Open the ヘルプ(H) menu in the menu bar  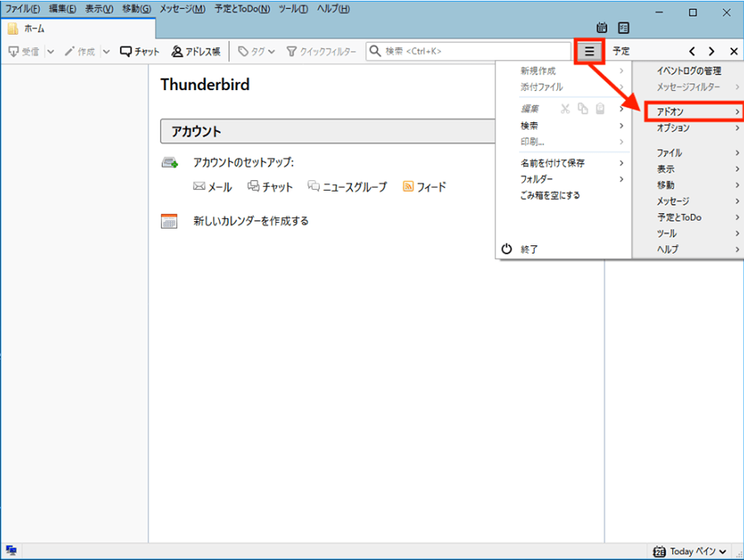(x=333, y=9)
